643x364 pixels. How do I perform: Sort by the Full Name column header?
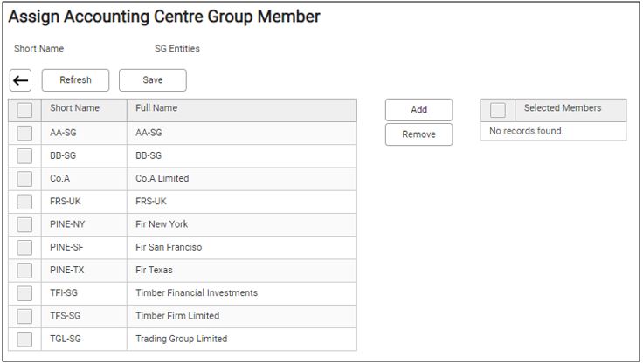[x=157, y=109]
